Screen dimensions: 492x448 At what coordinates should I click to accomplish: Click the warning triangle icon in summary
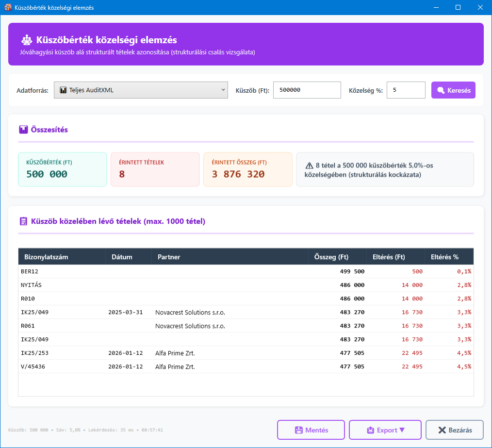point(309,166)
